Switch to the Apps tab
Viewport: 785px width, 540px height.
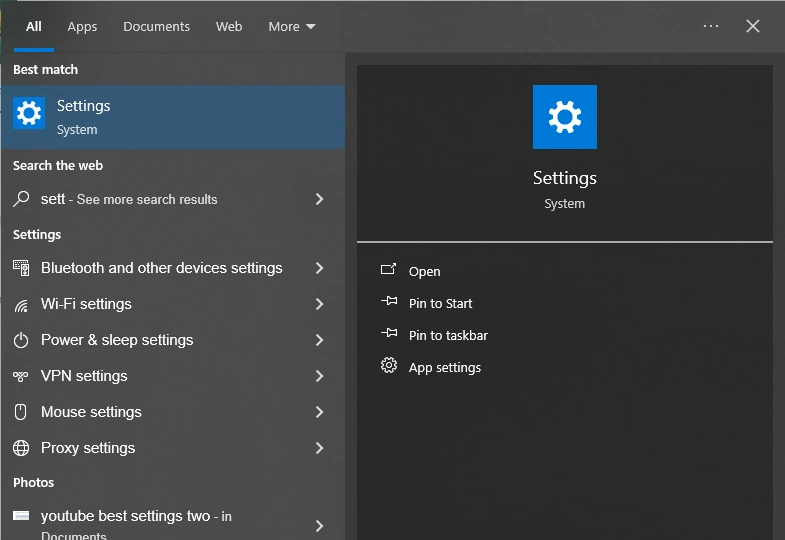coord(82,27)
